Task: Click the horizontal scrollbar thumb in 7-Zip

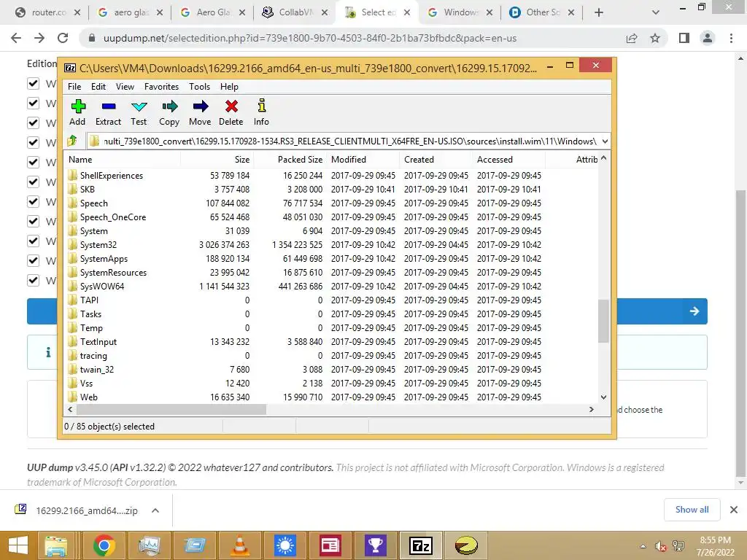Action: point(171,409)
